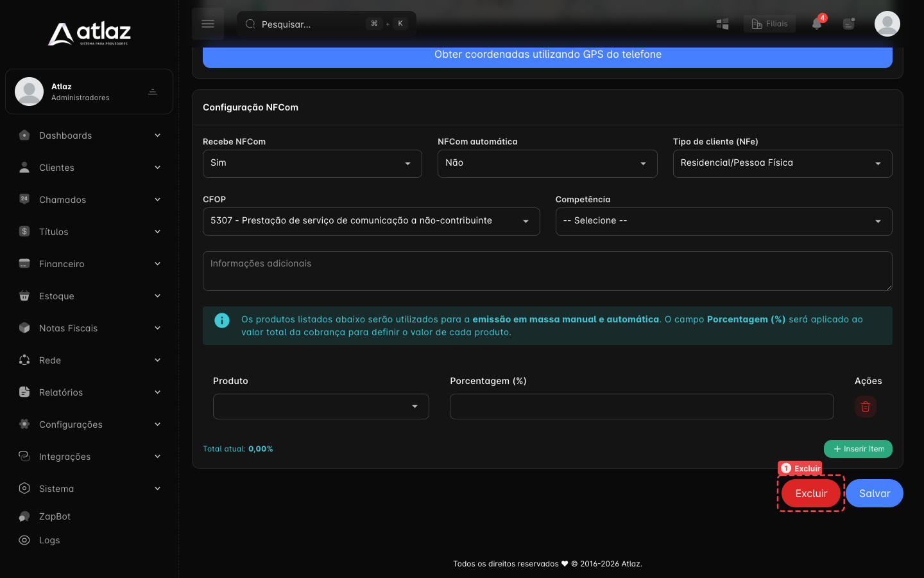Click the Dashboards sidebar icon

[24, 136]
